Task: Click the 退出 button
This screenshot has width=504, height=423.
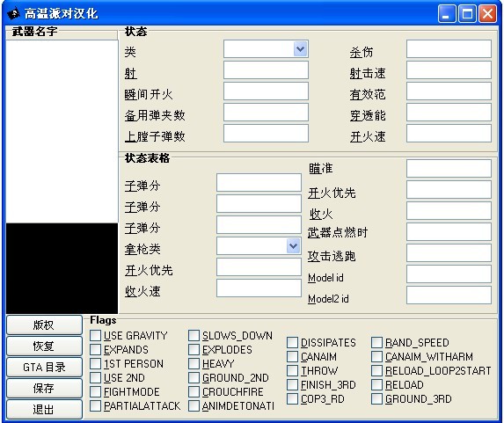Action: click(44, 409)
